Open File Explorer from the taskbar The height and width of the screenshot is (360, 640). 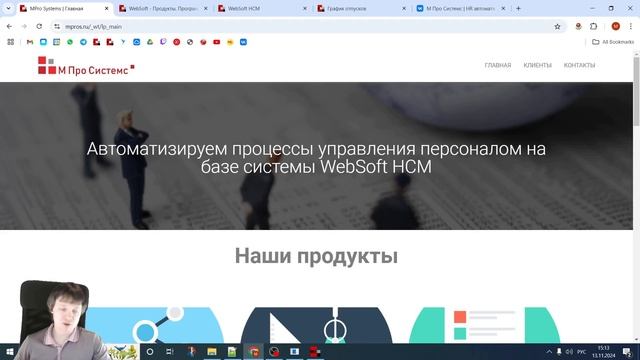211,351
